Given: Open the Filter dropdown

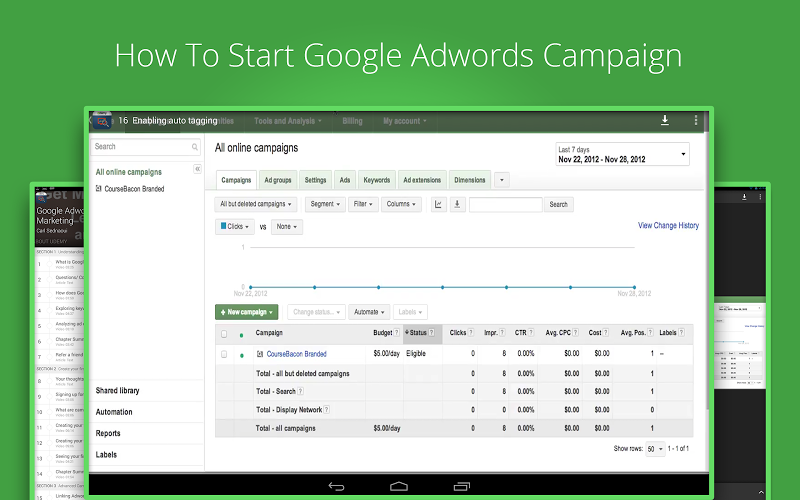Looking at the screenshot, I should point(363,204).
